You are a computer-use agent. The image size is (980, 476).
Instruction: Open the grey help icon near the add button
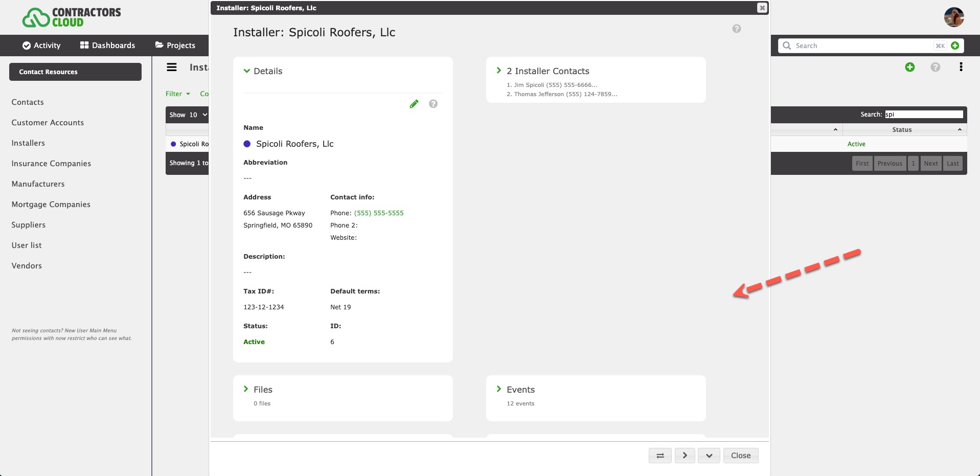point(936,67)
